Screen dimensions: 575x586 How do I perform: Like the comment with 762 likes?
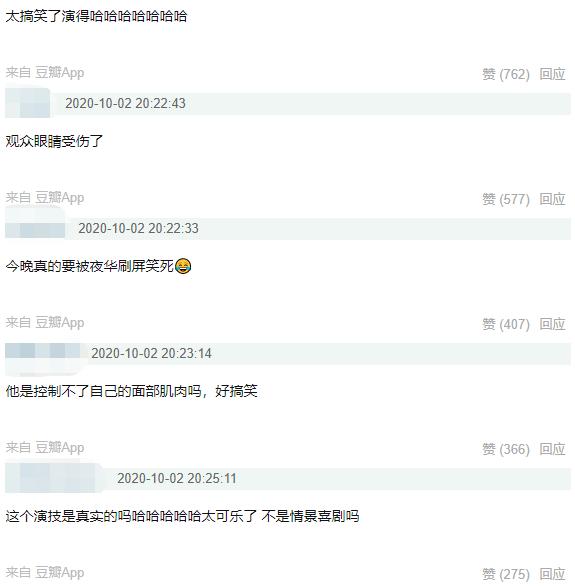pyautogui.click(x=506, y=74)
